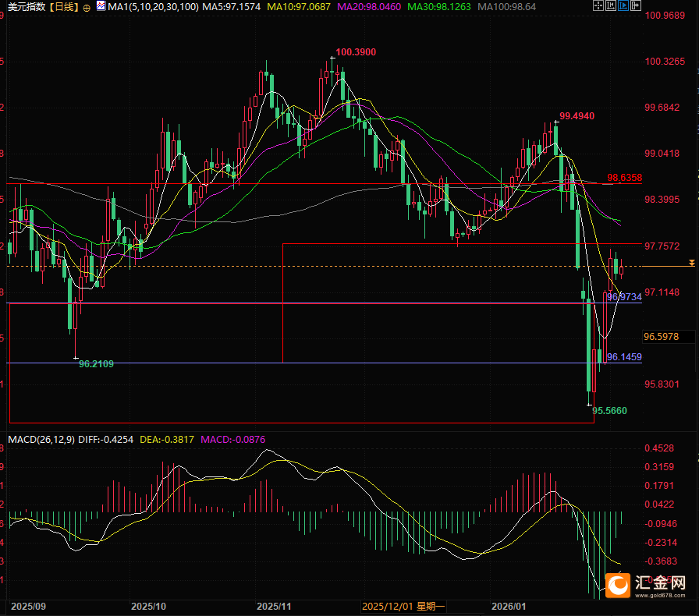Click the 95.5660 low price annotation
Screen dimensions: 699x616
tap(609, 410)
